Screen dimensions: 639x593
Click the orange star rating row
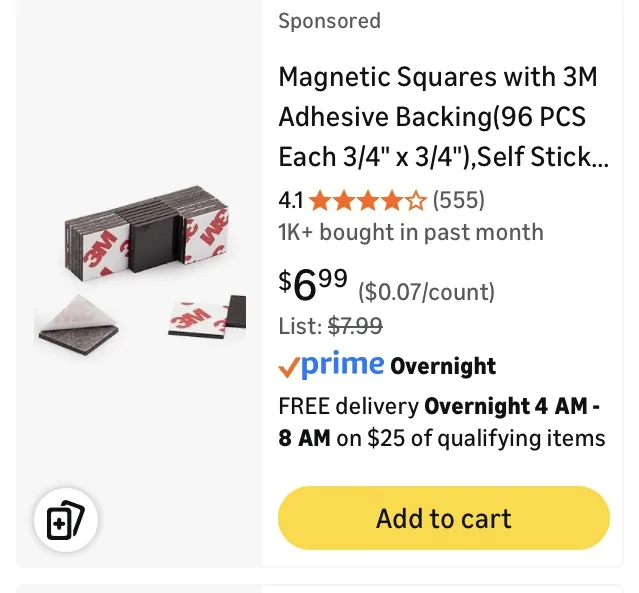(x=368, y=201)
